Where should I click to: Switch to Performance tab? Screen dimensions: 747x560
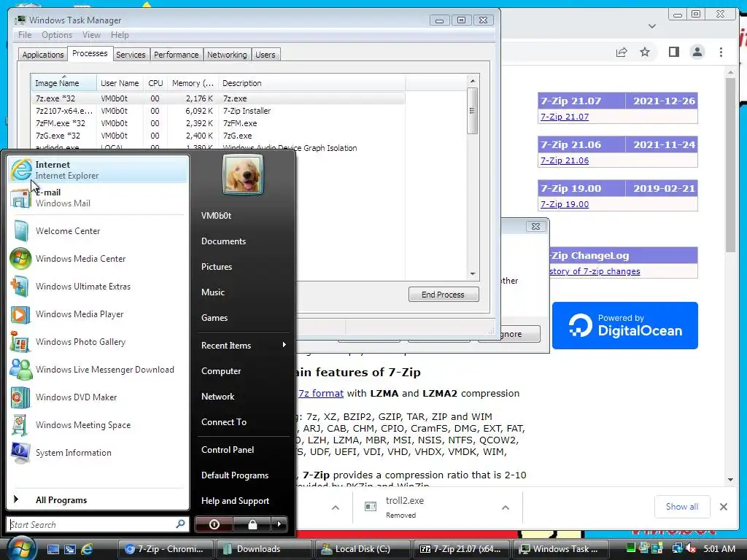tap(177, 55)
